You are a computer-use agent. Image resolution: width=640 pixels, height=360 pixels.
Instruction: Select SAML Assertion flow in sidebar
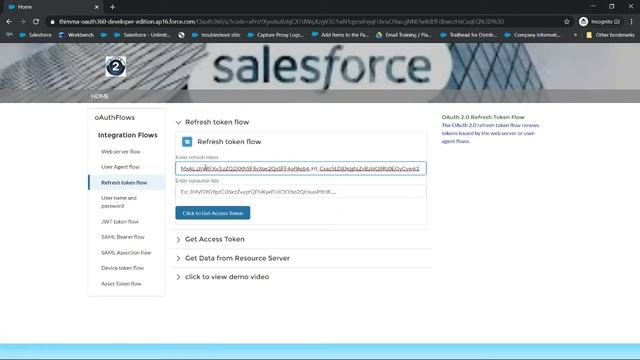coord(126,253)
